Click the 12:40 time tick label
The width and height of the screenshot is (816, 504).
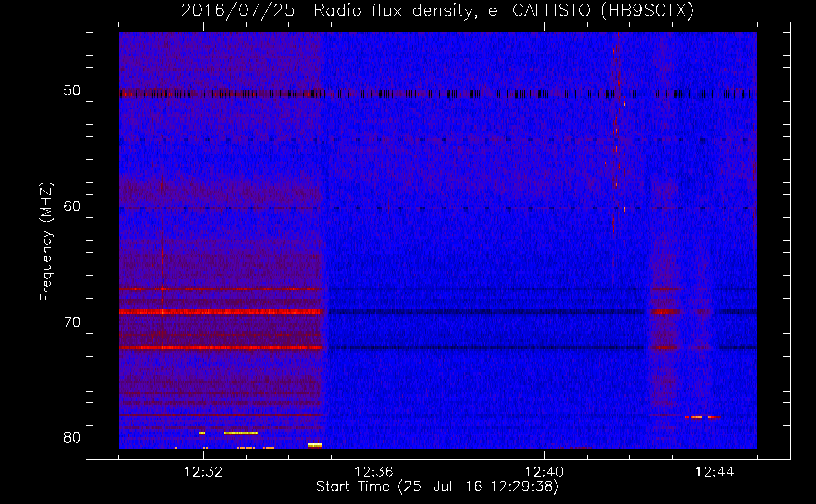point(544,472)
